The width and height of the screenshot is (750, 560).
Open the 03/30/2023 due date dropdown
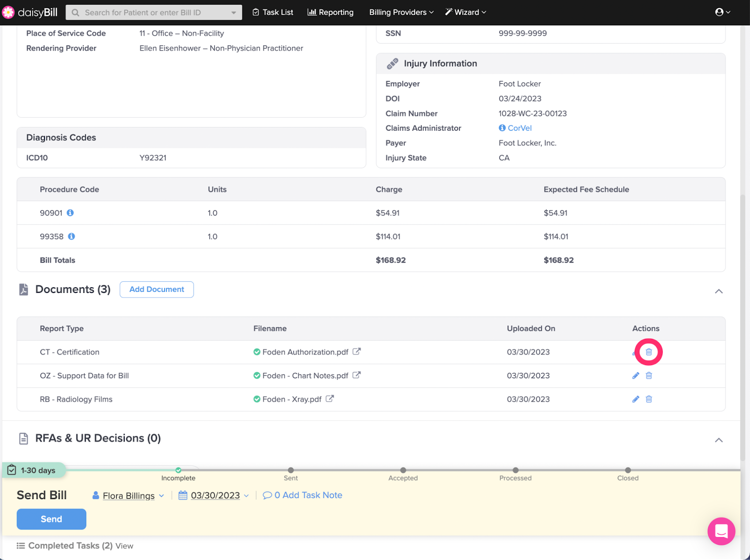tap(214, 495)
